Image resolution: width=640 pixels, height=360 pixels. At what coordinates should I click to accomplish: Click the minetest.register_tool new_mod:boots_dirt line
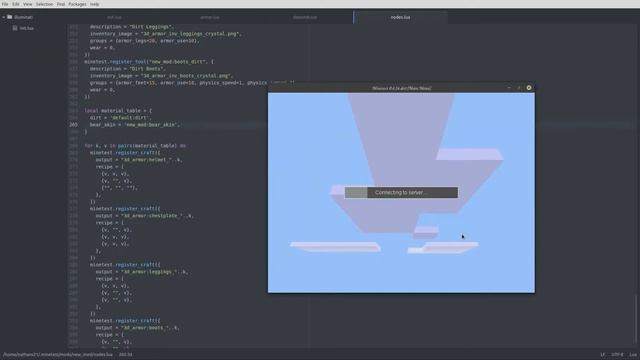[149, 62]
